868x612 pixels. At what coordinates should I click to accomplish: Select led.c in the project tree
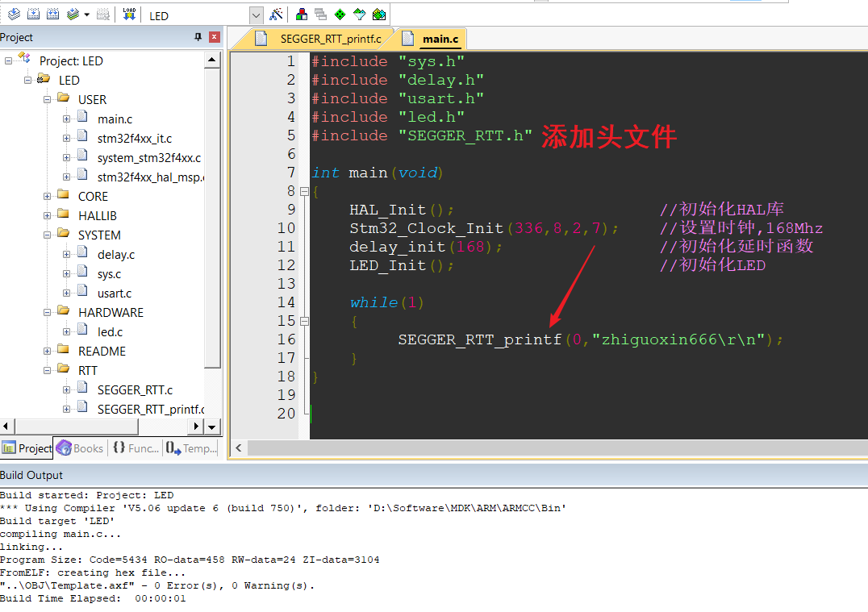click(110, 332)
